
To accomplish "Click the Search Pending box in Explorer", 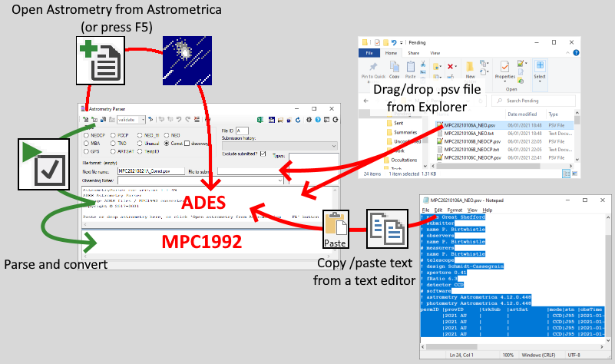I will coord(534,101).
